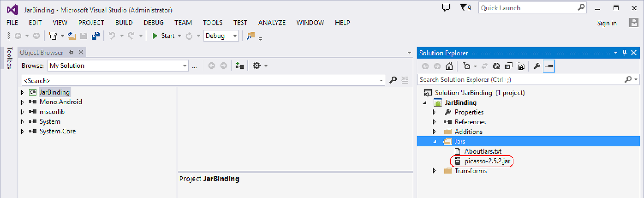This screenshot has height=198, width=644.
Task: Start debugging with the green Start button
Action: tap(163, 36)
